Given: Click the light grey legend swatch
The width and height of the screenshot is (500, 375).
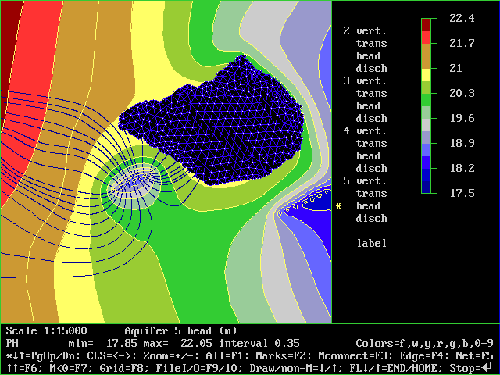Looking at the screenshot, I should coord(426,125).
